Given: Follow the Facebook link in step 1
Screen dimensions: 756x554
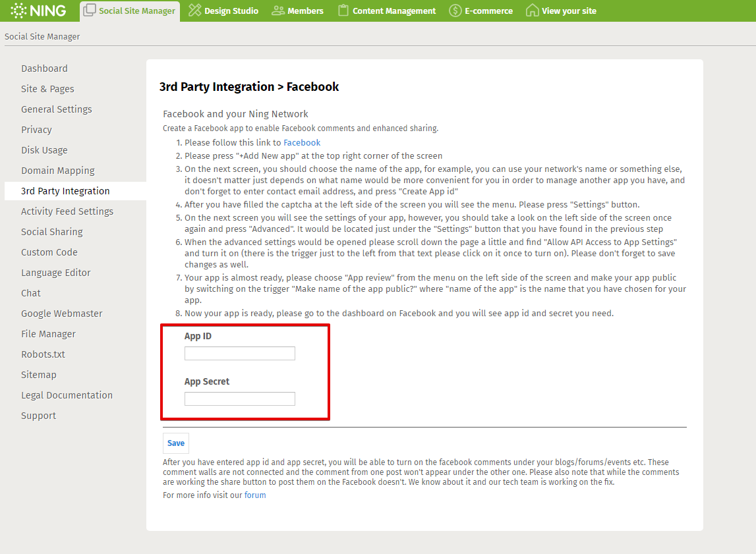Looking at the screenshot, I should 302,142.
